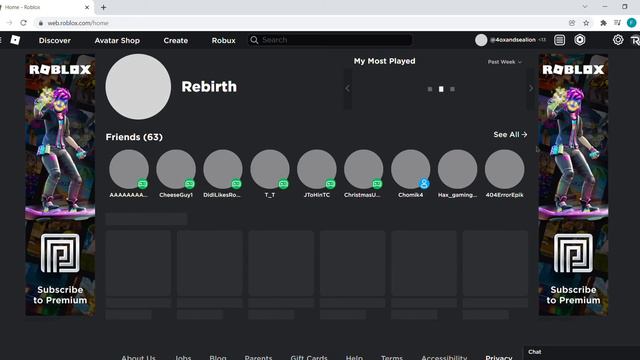Open the Avatar Shop
Image resolution: width=640 pixels, height=360 pixels.
click(x=117, y=40)
